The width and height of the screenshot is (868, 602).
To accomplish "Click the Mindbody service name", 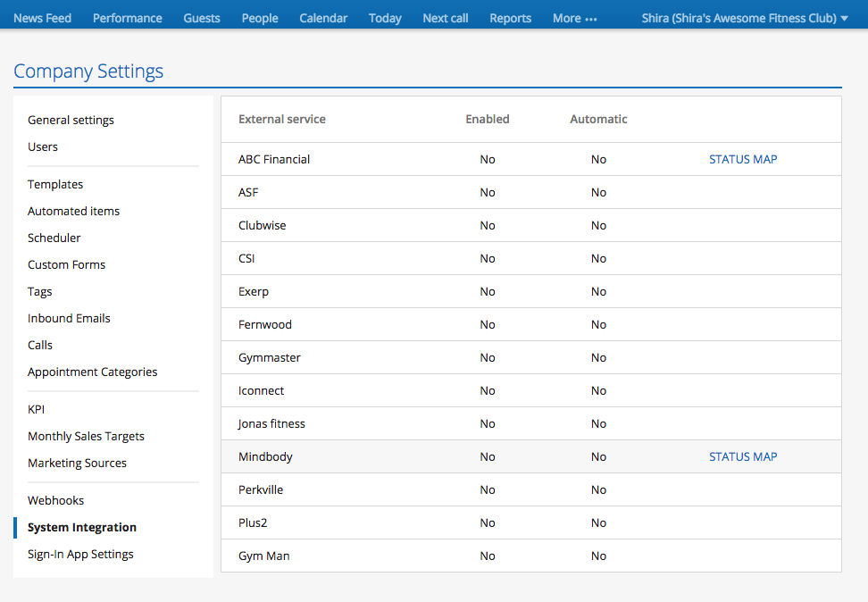I will click(x=265, y=457).
